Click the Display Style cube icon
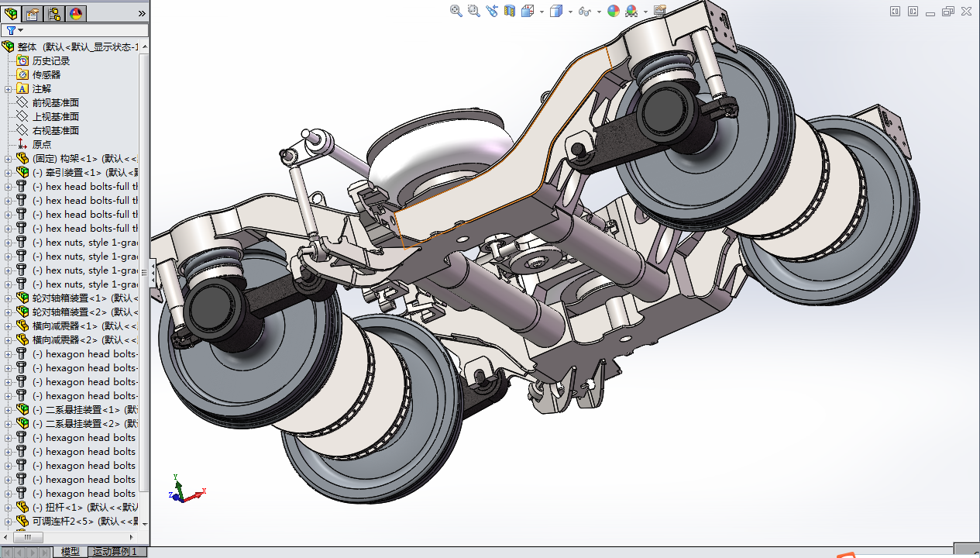This screenshot has height=558, width=980. click(555, 11)
